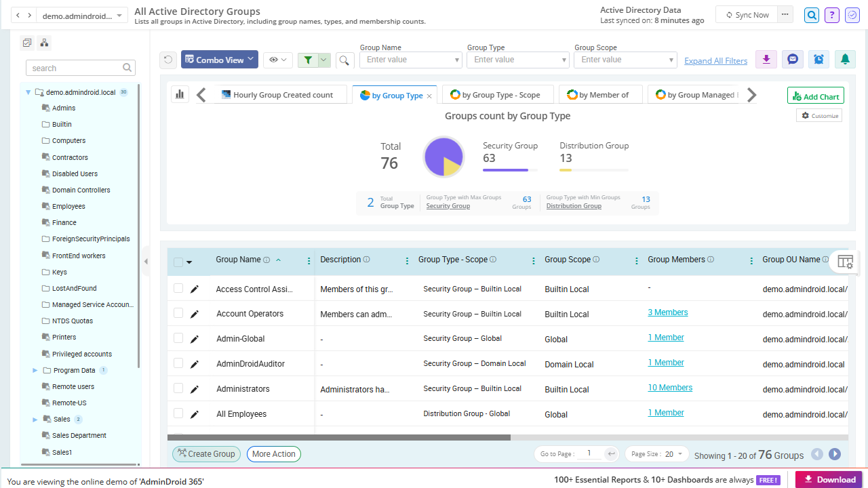The width and height of the screenshot is (868, 488).
Task: Open the help question mark icon
Action: 832,15
